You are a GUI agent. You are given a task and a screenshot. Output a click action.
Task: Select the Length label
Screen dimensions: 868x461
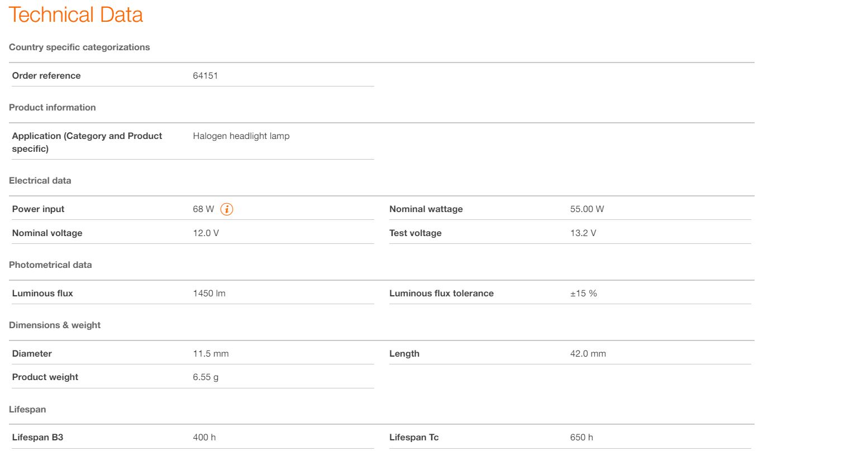pos(404,354)
